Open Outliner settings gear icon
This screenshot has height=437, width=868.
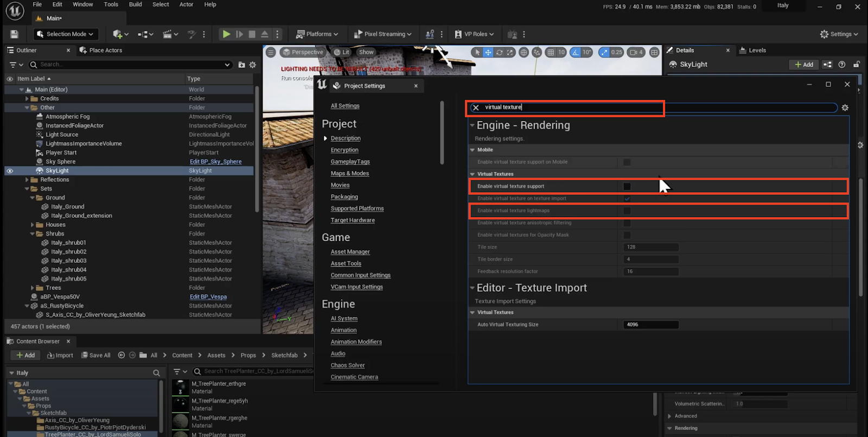[253, 65]
